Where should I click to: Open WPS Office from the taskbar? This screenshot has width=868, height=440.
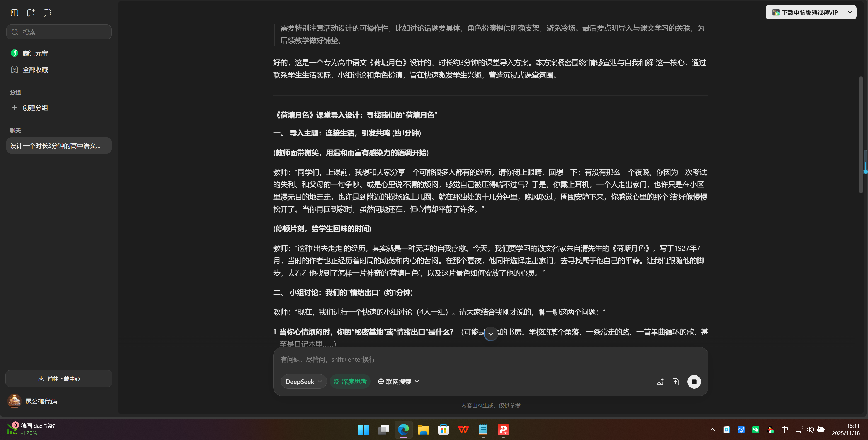click(x=463, y=430)
